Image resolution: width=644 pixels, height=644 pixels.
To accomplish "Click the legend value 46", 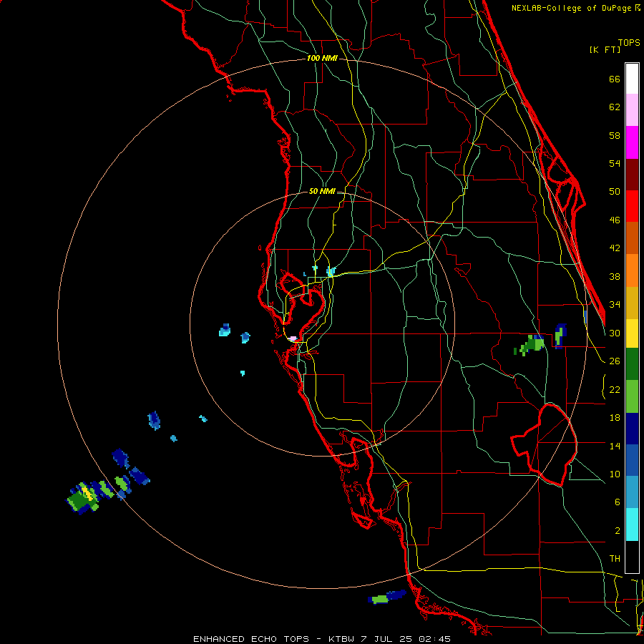I will (x=615, y=220).
